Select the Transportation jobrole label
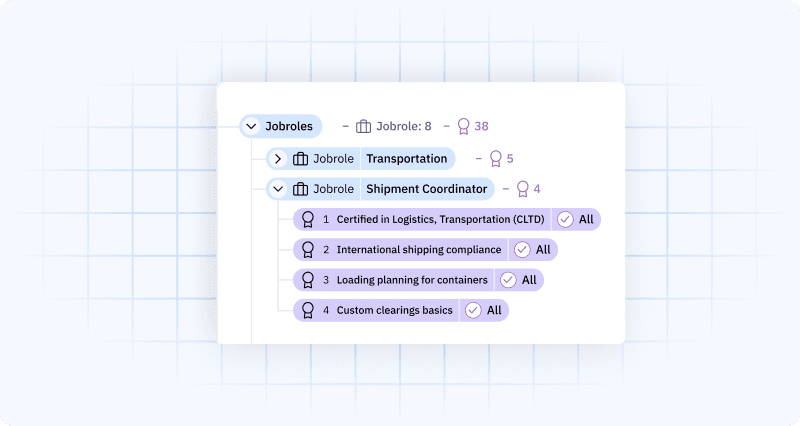The height and width of the screenshot is (426, 800). (406, 159)
